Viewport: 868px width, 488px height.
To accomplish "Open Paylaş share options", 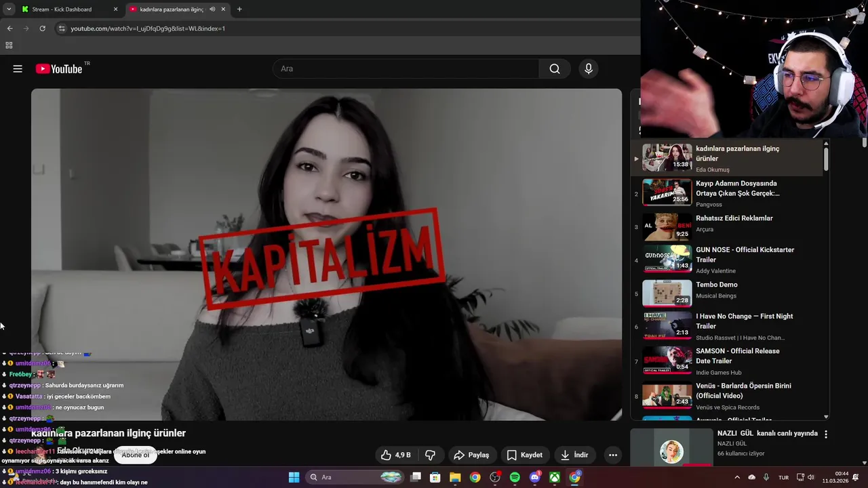I will click(471, 455).
